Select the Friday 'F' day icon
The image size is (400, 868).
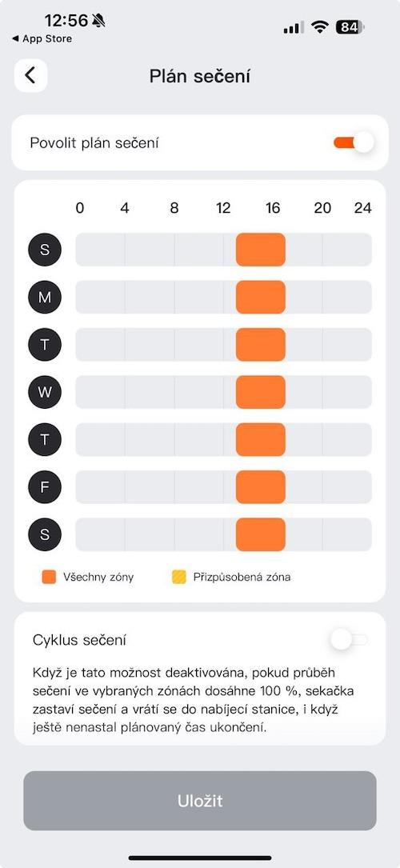[45, 487]
